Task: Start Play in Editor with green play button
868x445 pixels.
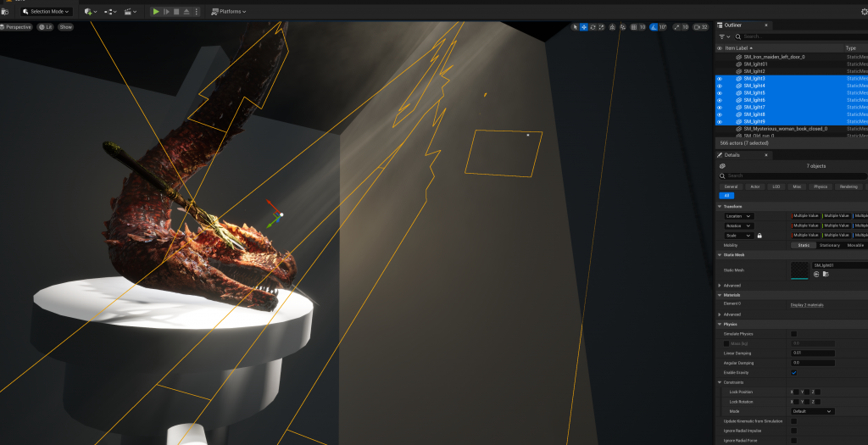Action: coord(156,12)
